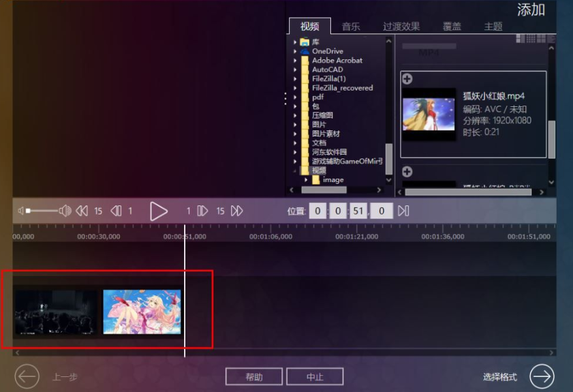Select the 压缩图 folder

point(322,115)
